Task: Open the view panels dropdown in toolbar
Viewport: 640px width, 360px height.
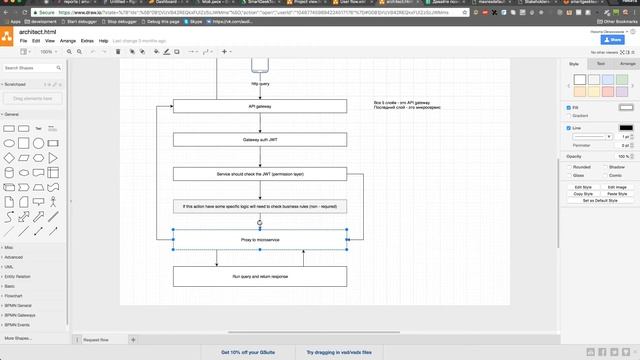Action: [x=25, y=52]
